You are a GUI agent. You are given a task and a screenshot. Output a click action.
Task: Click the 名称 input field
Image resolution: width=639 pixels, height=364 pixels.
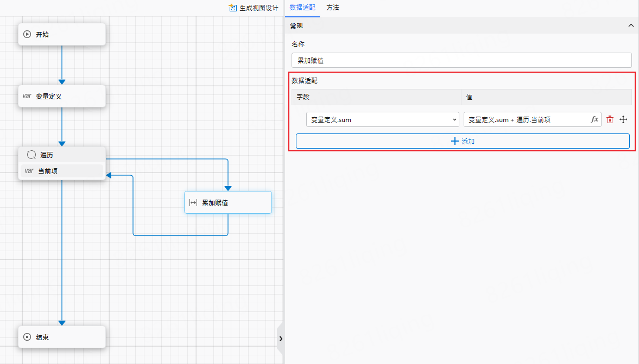[461, 60]
